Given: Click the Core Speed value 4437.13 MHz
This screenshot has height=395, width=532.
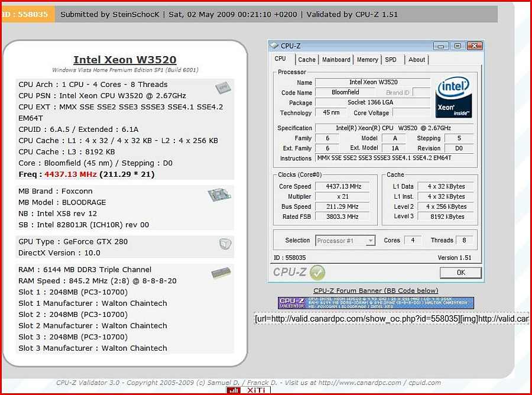Looking at the screenshot, I should [343, 186].
